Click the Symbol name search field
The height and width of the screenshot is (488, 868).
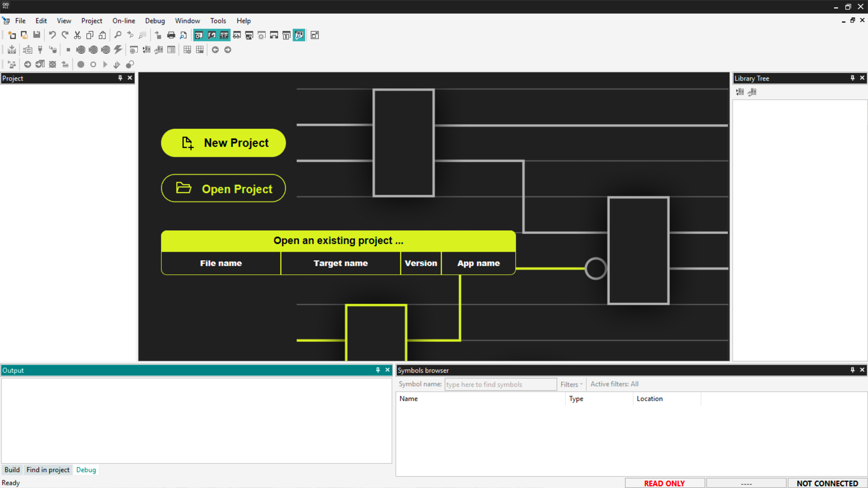(500, 385)
